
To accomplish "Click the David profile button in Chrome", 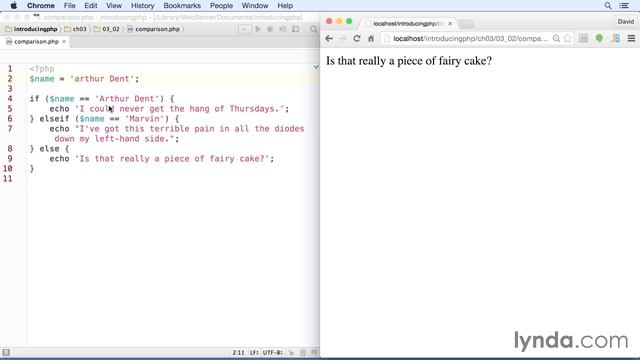I will (625, 22).
